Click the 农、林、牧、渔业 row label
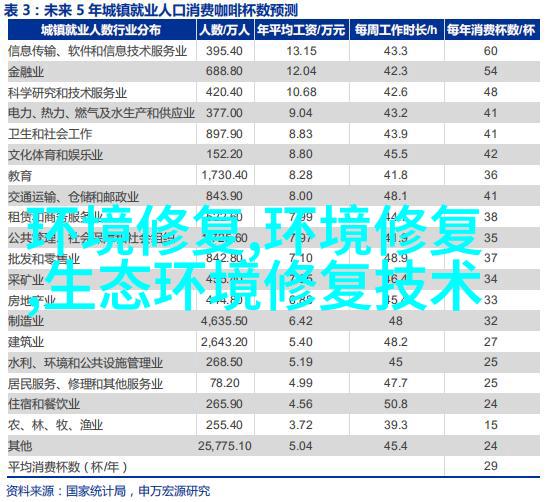Screen dimensions: 546x502 55,425
